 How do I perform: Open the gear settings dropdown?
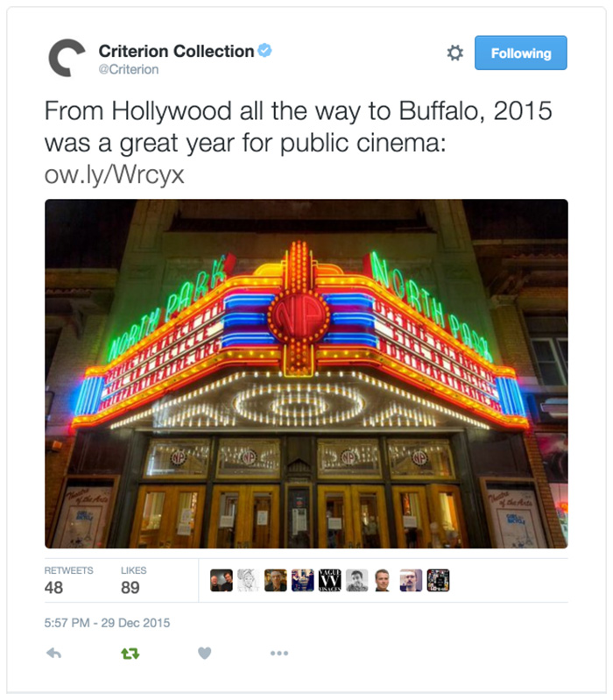(455, 53)
